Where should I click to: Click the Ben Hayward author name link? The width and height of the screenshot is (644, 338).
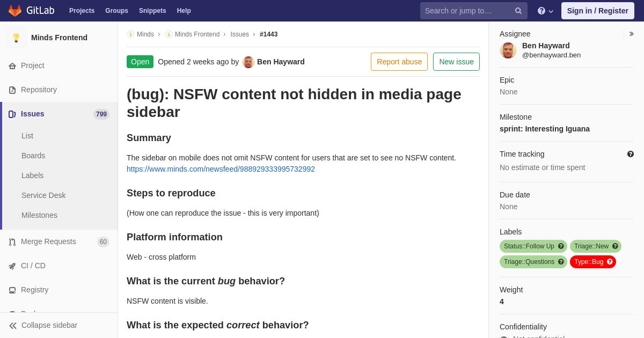click(281, 62)
